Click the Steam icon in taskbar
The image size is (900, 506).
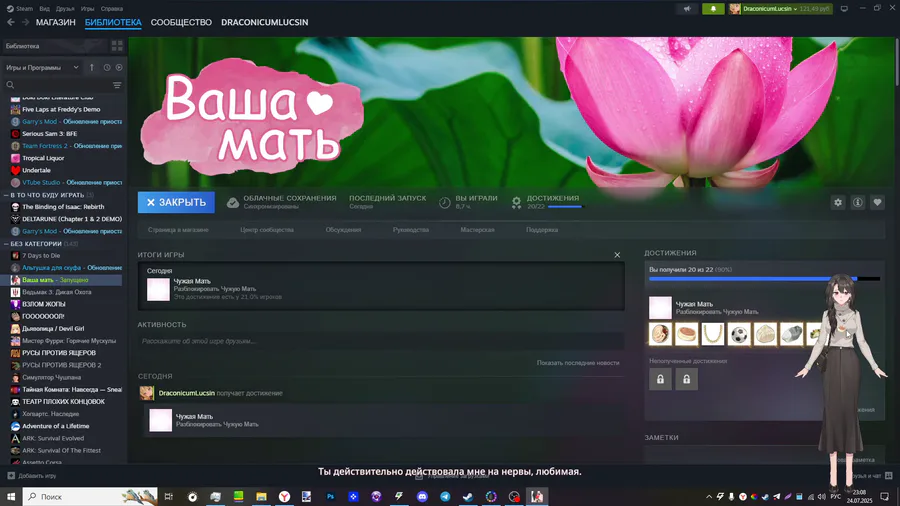point(468,496)
